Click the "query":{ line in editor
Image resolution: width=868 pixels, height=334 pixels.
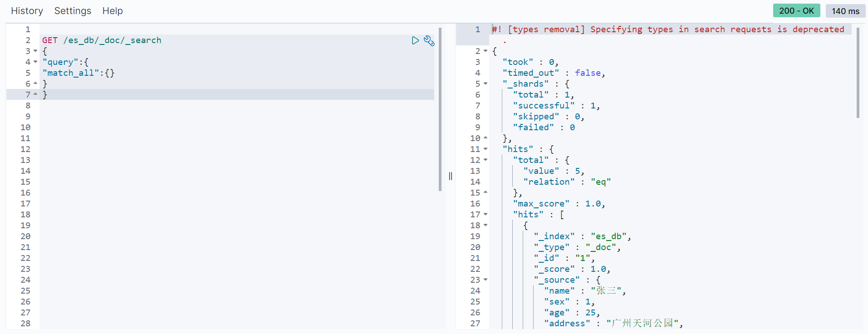pyautogui.click(x=65, y=62)
